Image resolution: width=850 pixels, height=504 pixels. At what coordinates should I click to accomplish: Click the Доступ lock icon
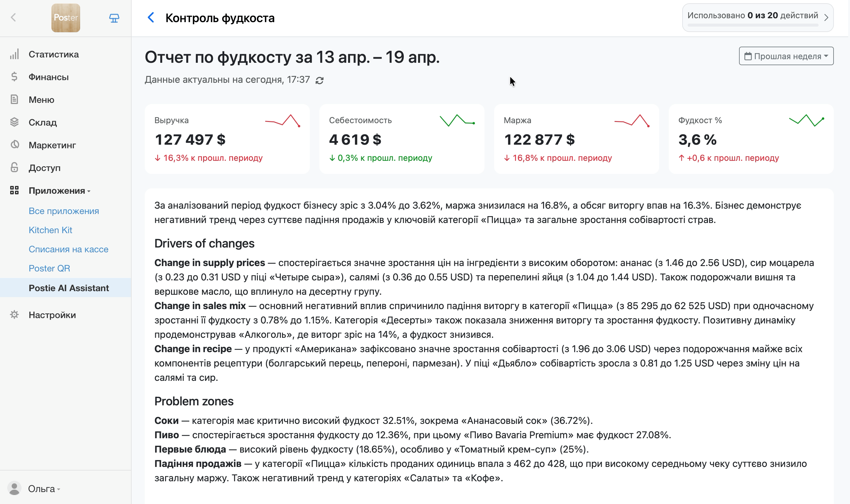tap(14, 167)
